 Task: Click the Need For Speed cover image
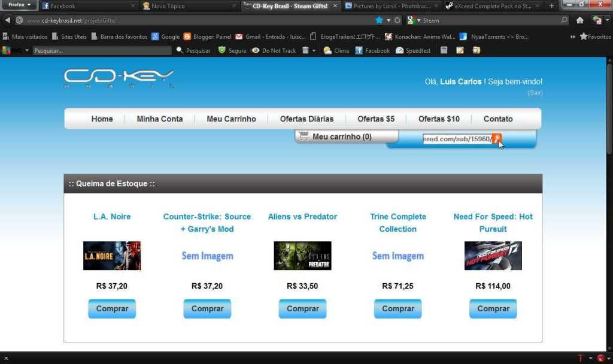(493, 256)
